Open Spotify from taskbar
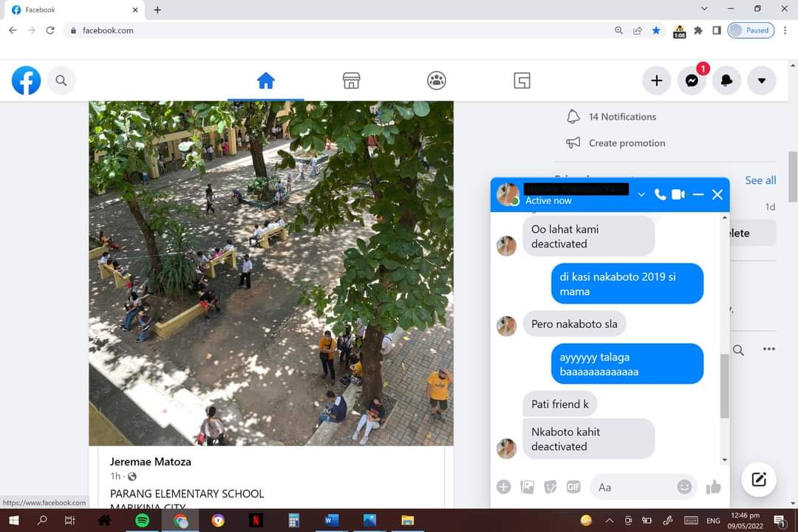The width and height of the screenshot is (798, 532). pyautogui.click(x=143, y=520)
